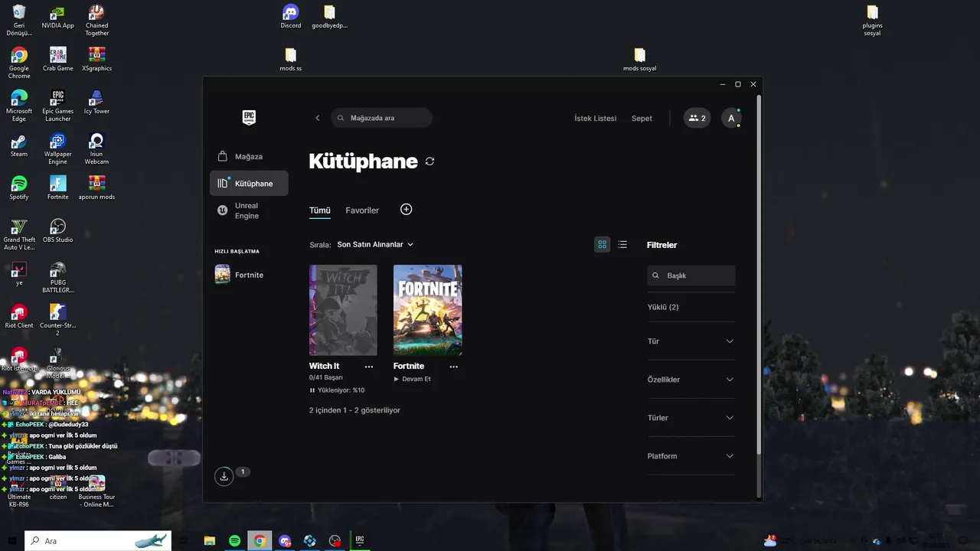The height and width of the screenshot is (551, 980).
Task: Click the Google Chrome desktop icon
Action: tap(19, 63)
